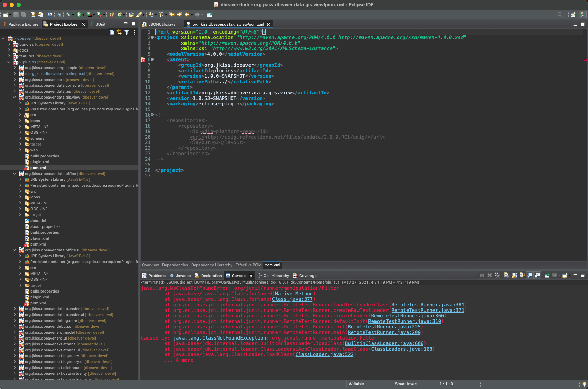Open the RemoteTestRunner.java:381 stack trace link

point(428,305)
